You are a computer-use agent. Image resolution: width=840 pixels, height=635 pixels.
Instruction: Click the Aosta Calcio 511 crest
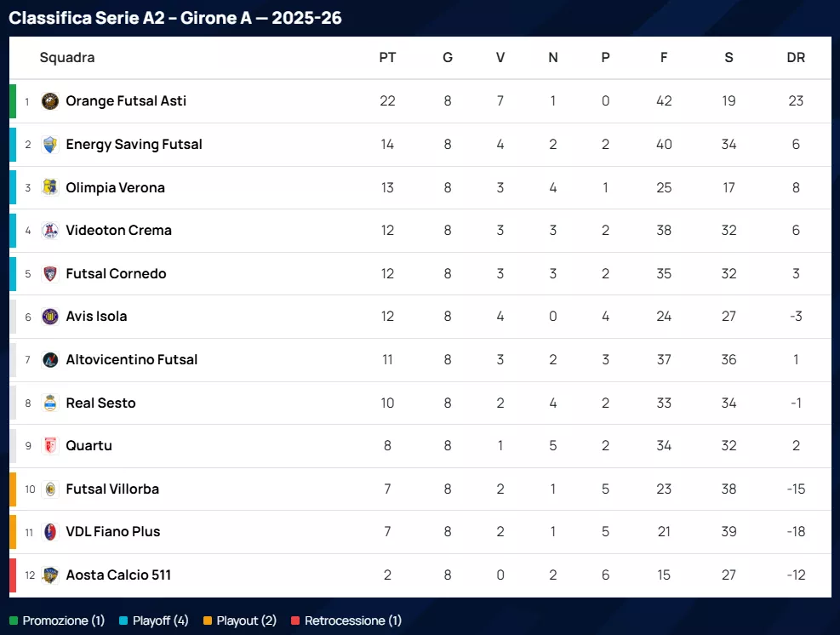(50, 575)
